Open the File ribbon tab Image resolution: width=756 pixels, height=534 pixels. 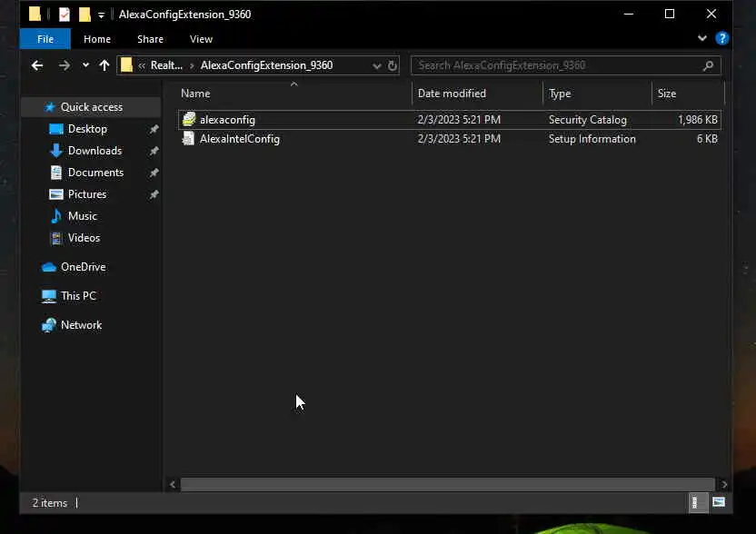coord(45,39)
